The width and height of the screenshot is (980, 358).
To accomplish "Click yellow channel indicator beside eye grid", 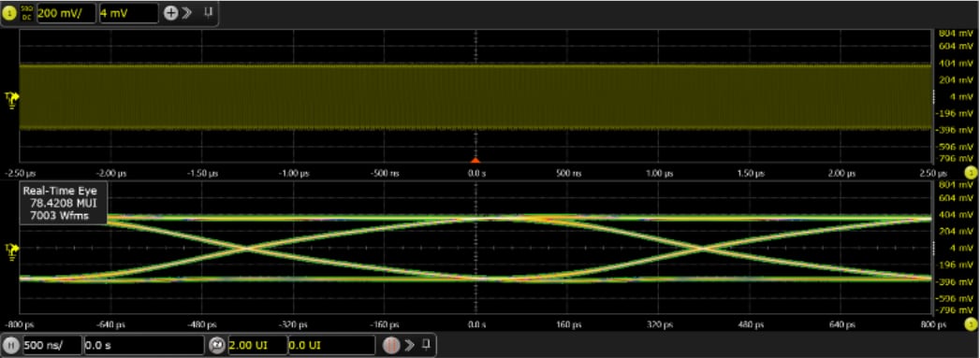I will (x=970, y=324).
